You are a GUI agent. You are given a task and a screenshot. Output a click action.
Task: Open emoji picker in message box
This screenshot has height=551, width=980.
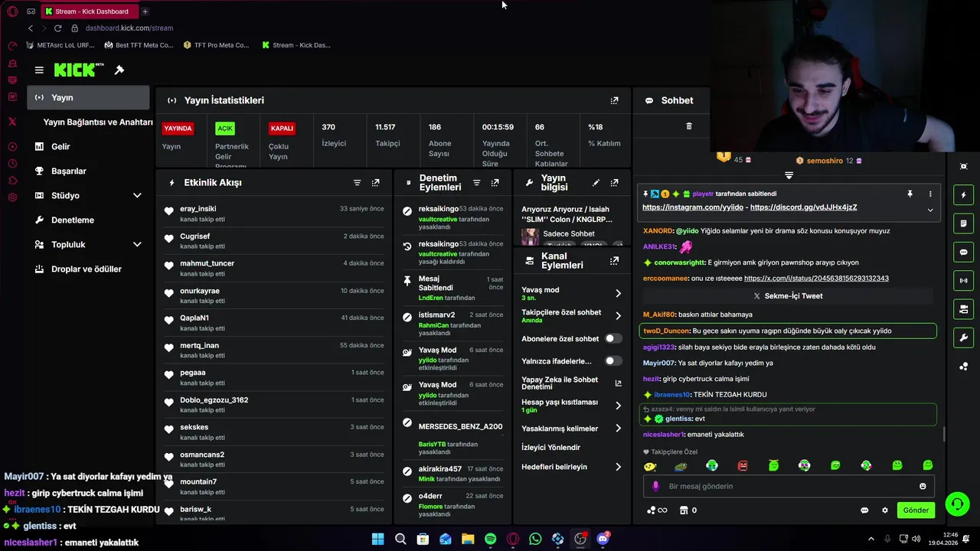coord(923,486)
